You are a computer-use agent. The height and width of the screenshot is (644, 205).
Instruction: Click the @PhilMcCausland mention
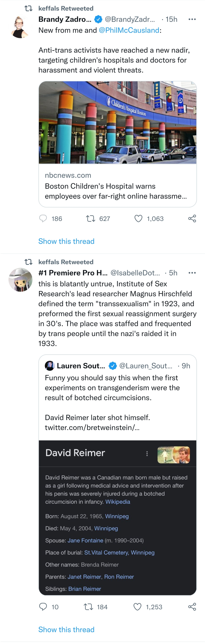[129, 30]
